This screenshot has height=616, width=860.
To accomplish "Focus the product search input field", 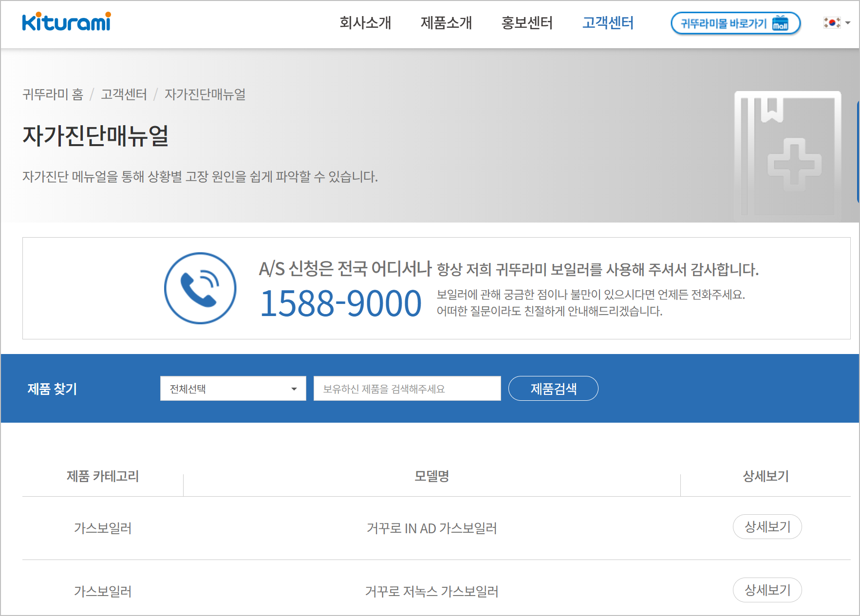I will coord(407,389).
